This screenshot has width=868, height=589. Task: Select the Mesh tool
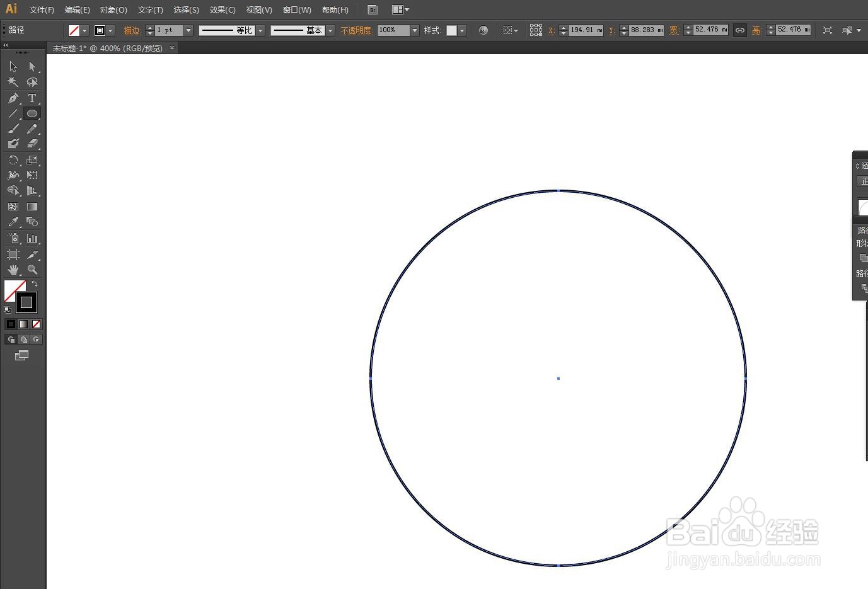13,207
